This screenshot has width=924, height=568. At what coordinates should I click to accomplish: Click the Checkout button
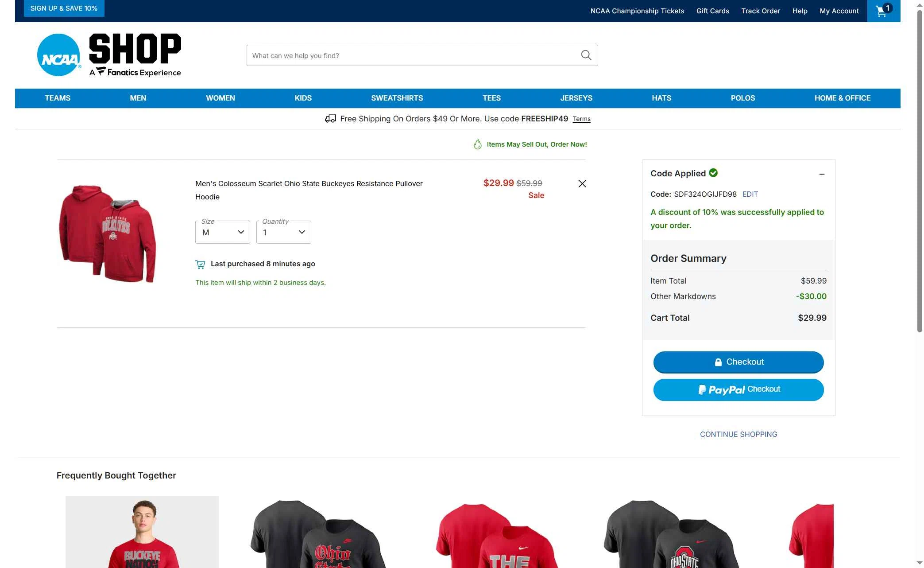(x=738, y=362)
